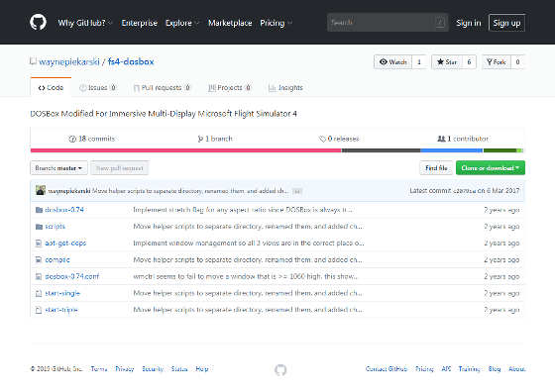Click the watcher count of 1
This screenshot has width=555, height=392.
(419, 61)
